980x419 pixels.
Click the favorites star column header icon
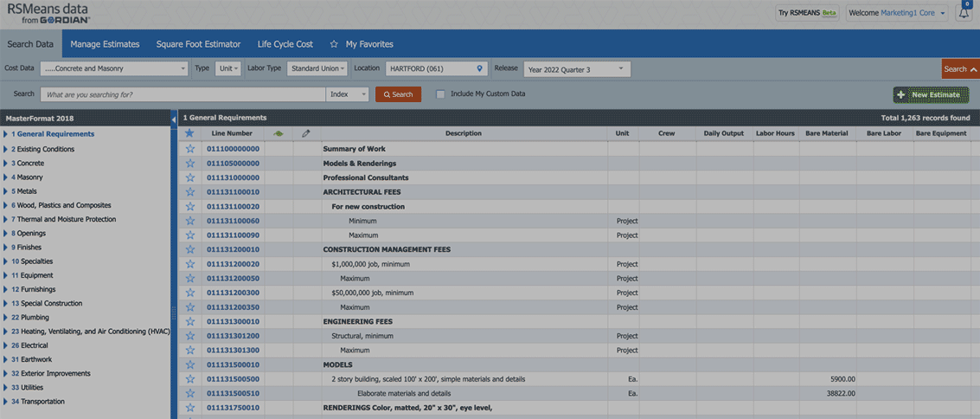[x=190, y=133]
